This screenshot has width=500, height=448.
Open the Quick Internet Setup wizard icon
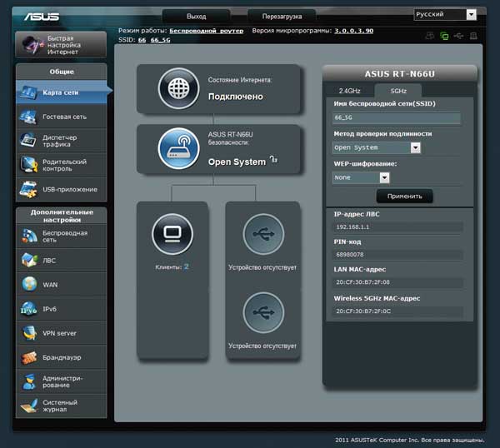[32, 45]
